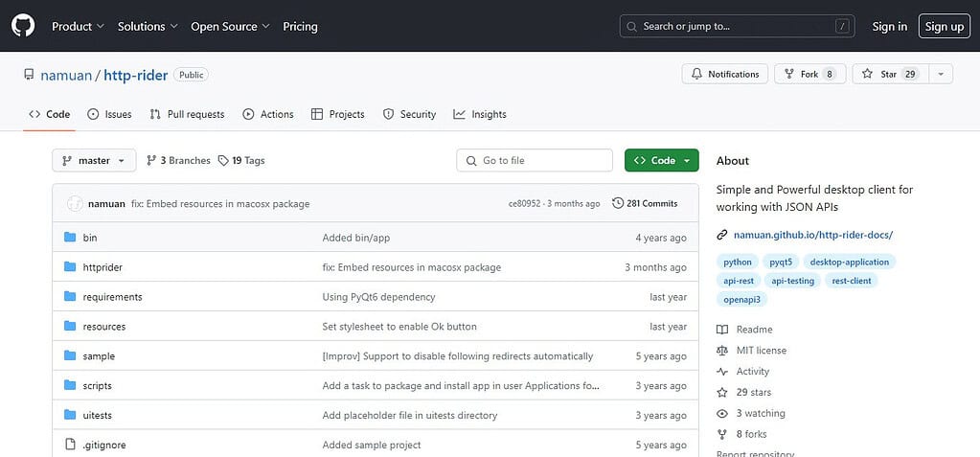This screenshot has height=457, width=980.
Task: Switch to the Insights tab
Action: click(480, 114)
